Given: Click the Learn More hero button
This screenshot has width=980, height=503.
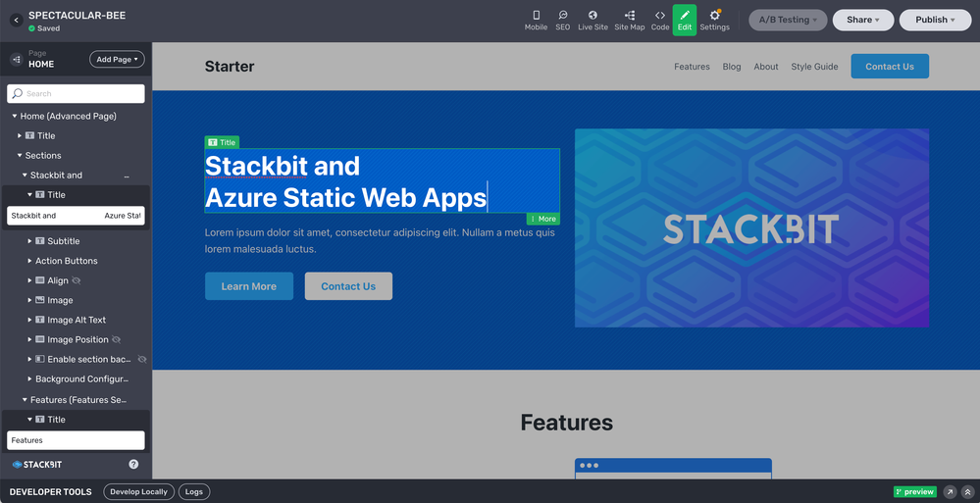Looking at the screenshot, I should click(249, 286).
